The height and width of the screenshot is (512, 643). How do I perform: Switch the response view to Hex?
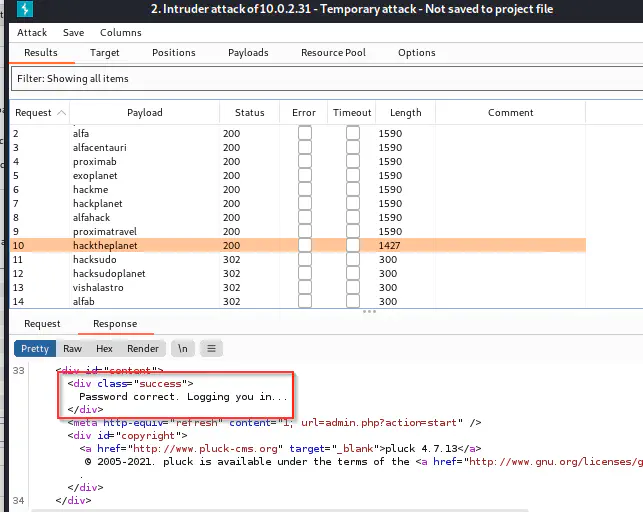(x=104, y=349)
